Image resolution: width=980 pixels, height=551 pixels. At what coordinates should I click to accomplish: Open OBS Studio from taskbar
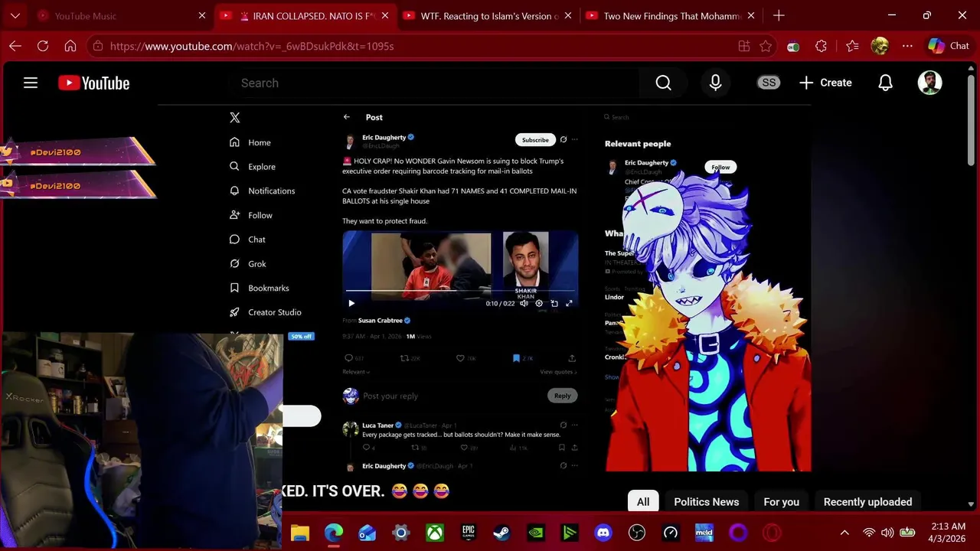click(x=636, y=533)
